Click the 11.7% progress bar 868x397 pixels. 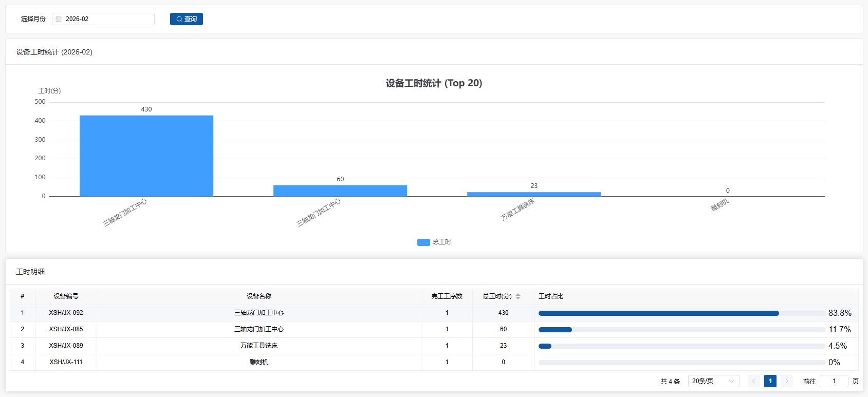[x=681, y=330]
